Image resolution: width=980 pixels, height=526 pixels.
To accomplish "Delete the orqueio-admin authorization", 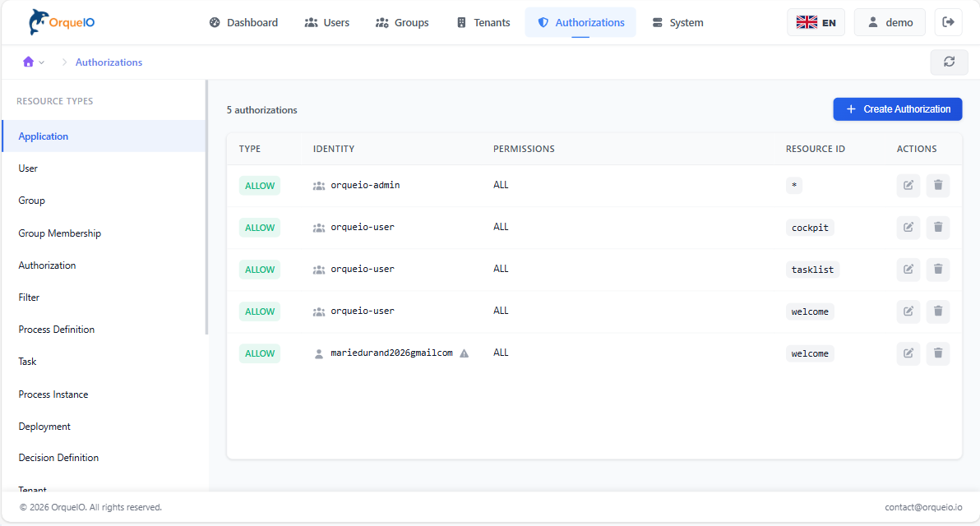I will tap(938, 186).
